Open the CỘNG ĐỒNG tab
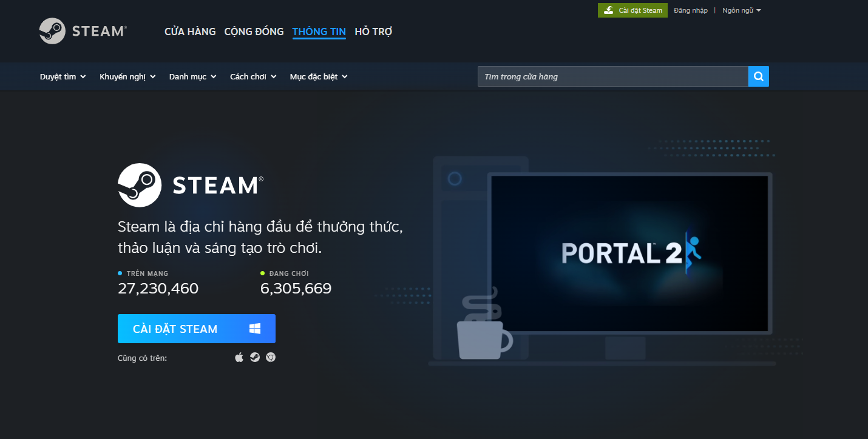Image resolution: width=868 pixels, height=439 pixels. click(254, 32)
